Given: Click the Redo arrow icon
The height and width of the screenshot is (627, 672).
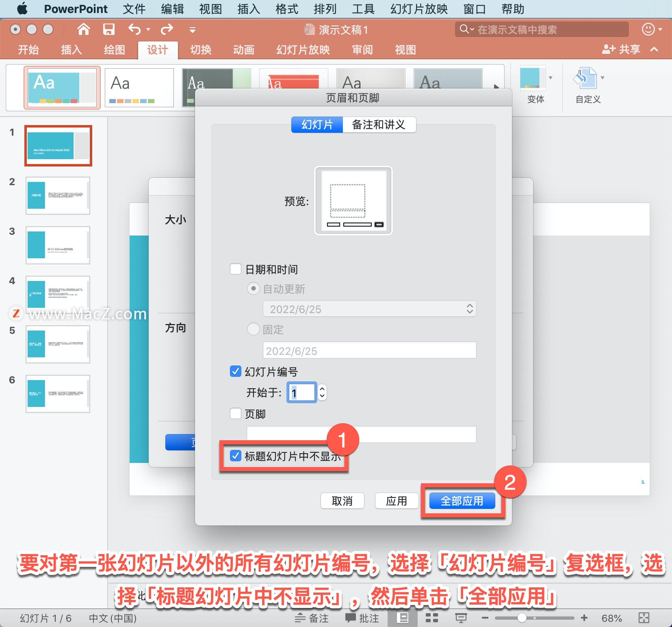Looking at the screenshot, I should coord(167,29).
